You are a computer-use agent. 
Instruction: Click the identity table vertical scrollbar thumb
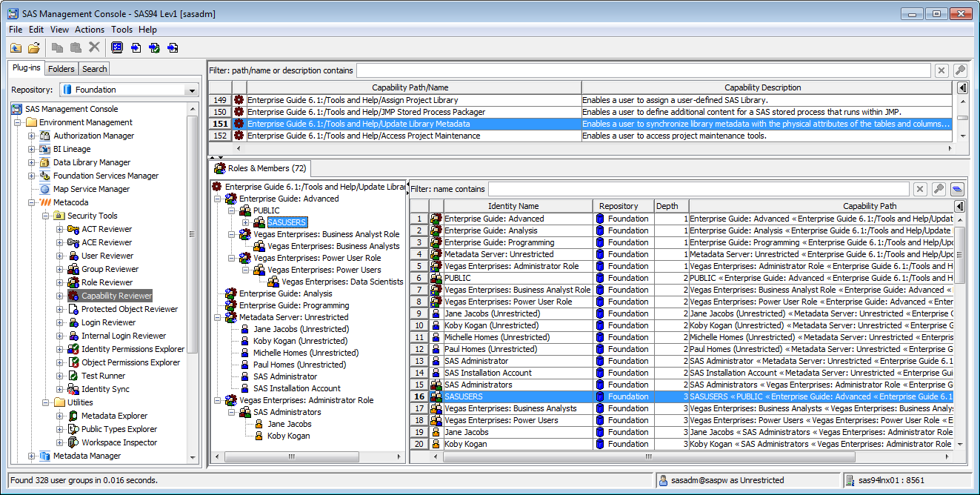click(960, 256)
